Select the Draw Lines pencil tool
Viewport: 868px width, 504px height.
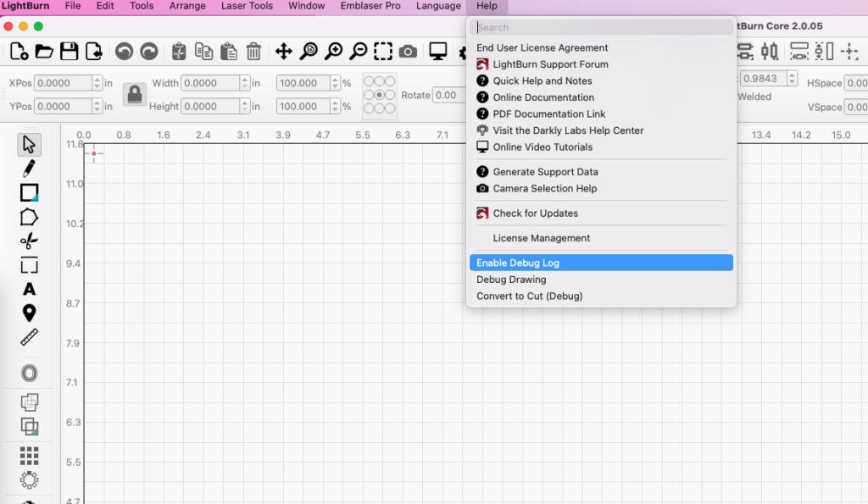point(29,169)
